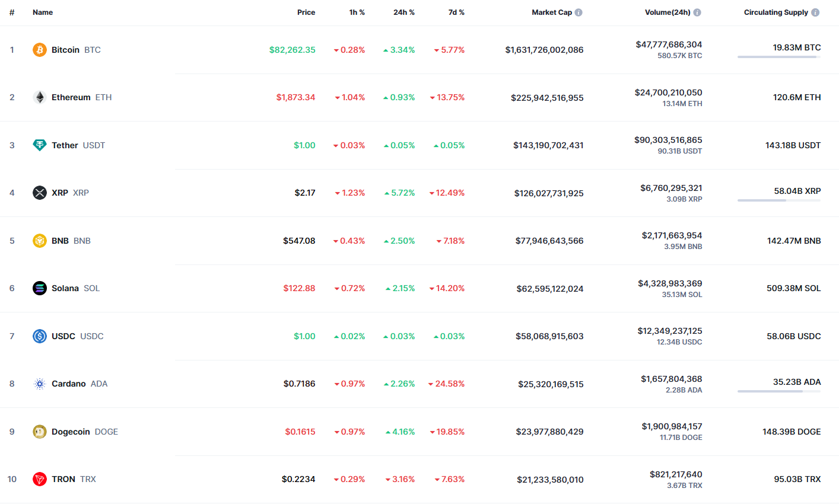The height and width of the screenshot is (504, 839).
Task: Click XRP market cap $126,027,731,925
Action: tap(549, 193)
